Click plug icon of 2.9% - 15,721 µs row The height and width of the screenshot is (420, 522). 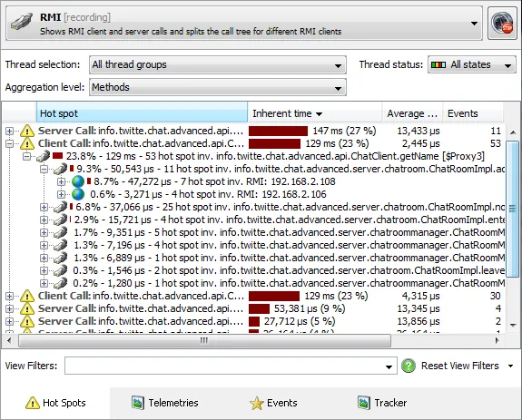[60, 220]
